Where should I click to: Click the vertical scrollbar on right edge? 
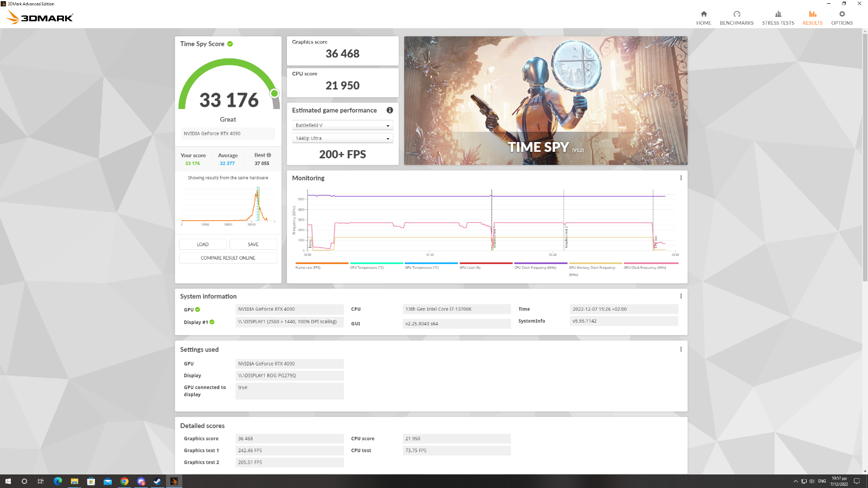point(865,157)
